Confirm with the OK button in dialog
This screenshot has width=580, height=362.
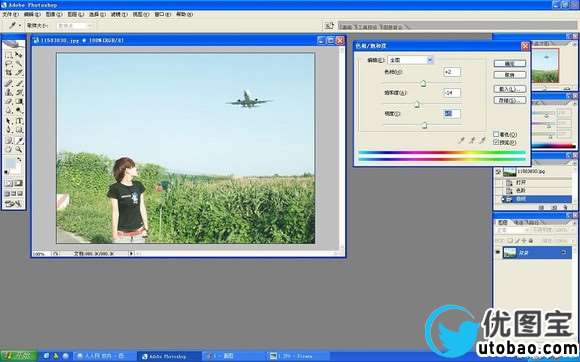[510, 64]
